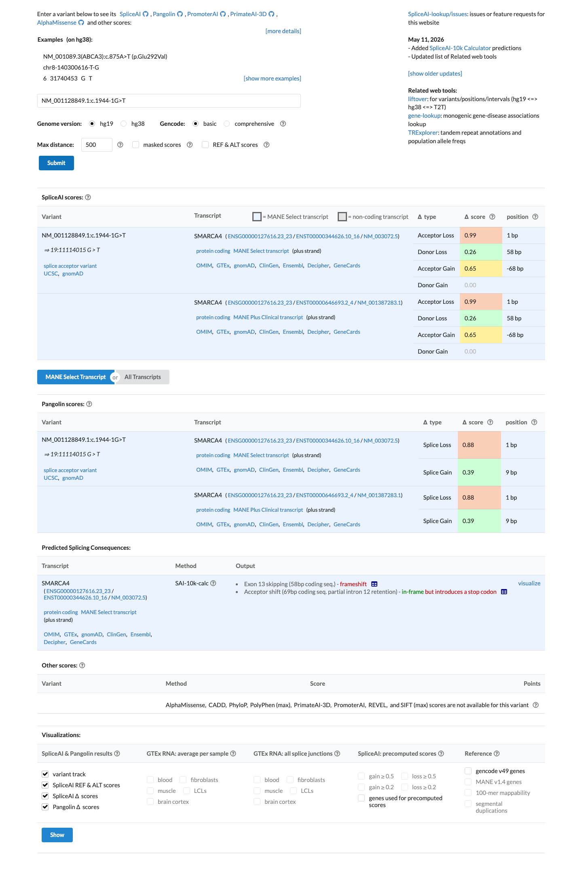Image resolution: width=588 pixels, height=890 pixels.
Task: Open the TRExplorer tool link
Action: (423, 133)
